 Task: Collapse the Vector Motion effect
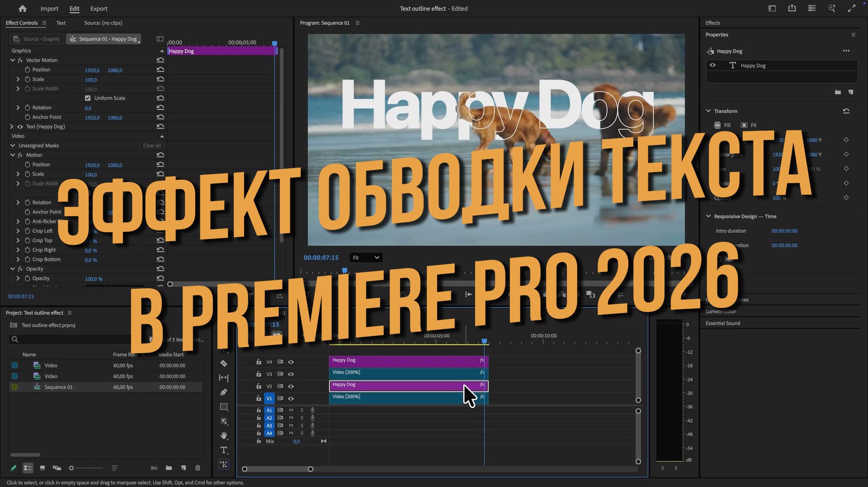(x=13, y=60)
